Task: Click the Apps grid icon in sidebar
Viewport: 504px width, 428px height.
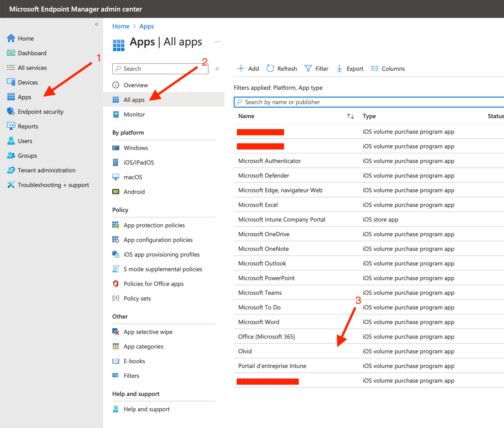Action: click(11, 97)
